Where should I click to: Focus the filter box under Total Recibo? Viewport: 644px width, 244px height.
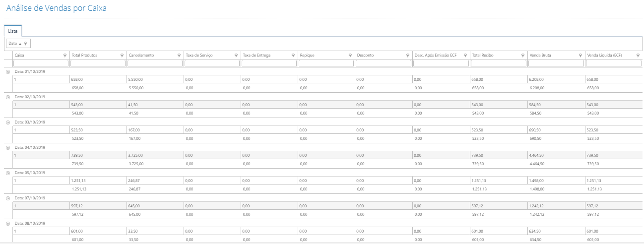[x=499, y=63]
